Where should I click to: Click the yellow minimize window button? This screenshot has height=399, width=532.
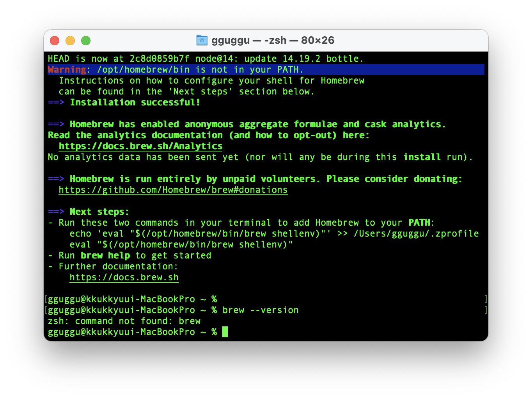70,41
